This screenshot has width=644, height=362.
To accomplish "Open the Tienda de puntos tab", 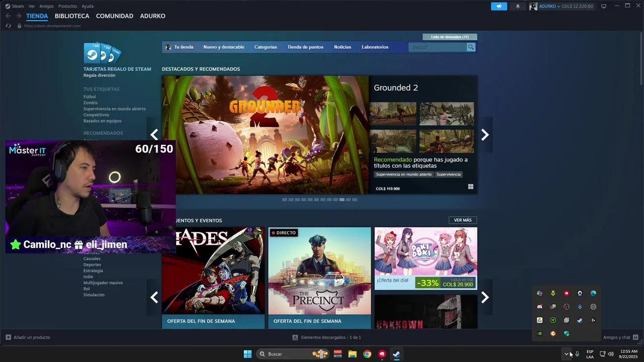I will pyautogui.click(x=305, y=47).
